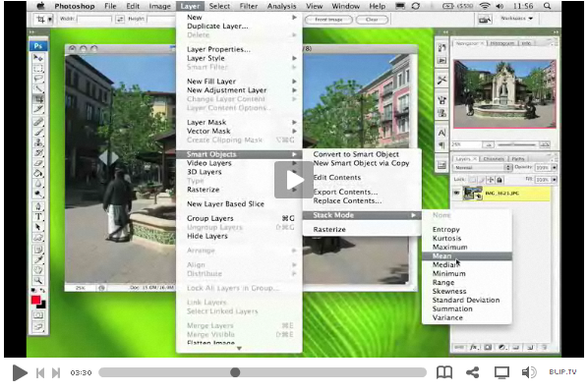Open the Filter menu
Viewport: 588px width, 392px height.
pyautogui.click(x=249, y=6)
